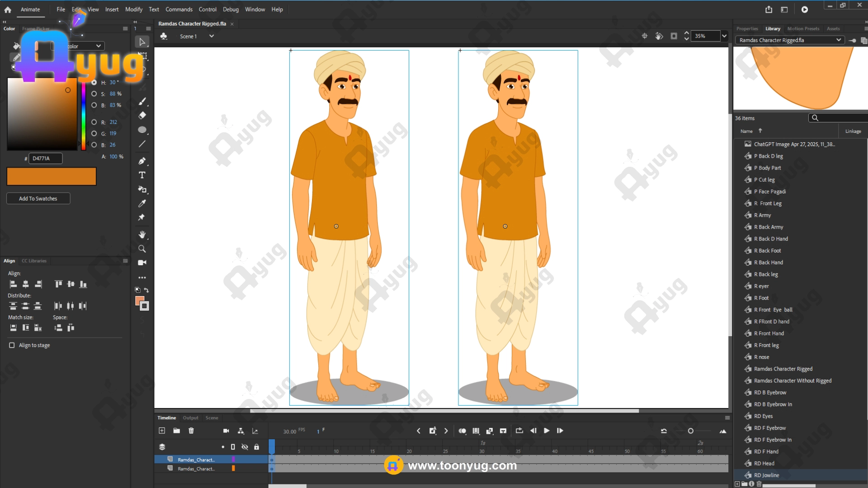868x488 pixels.
Task: Open the stage zoom percentage dropdown
Action: click(724, 36)
